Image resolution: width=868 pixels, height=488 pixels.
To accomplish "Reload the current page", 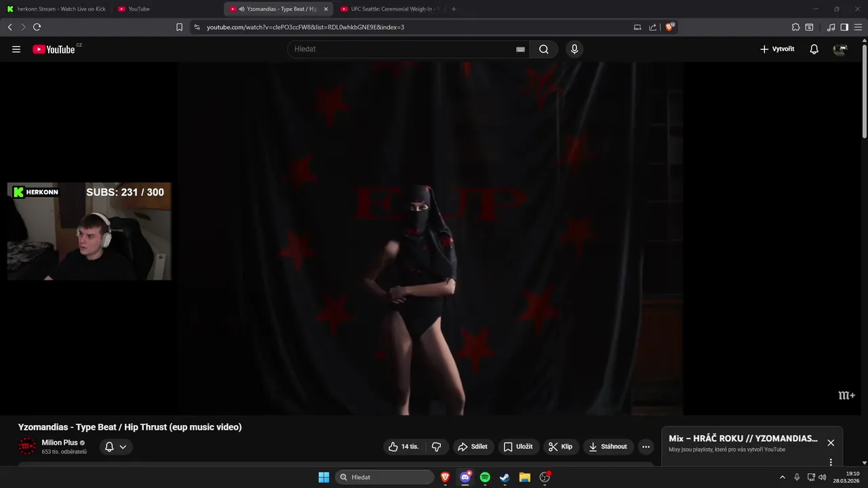I will [37, 27].
